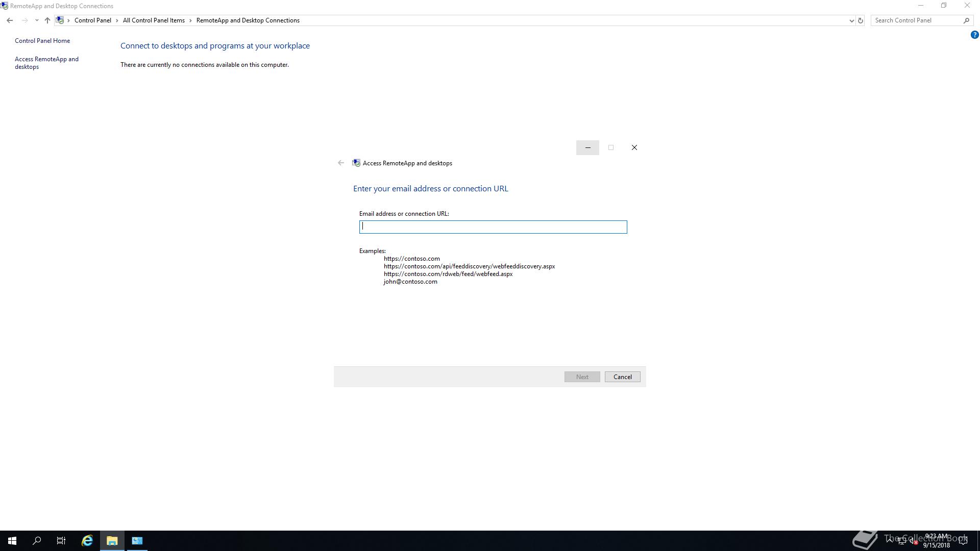
Task: Click the Cancel button in the wizard
Action: tap(622, 377)
